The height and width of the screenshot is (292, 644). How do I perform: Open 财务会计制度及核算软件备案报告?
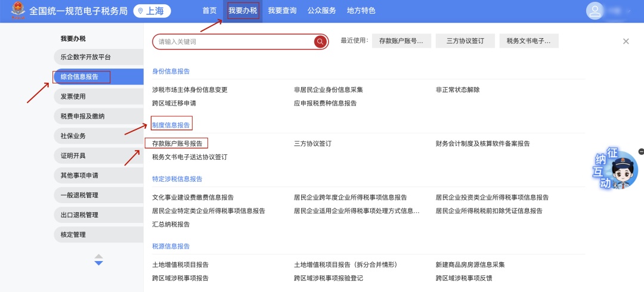point(482,144)
